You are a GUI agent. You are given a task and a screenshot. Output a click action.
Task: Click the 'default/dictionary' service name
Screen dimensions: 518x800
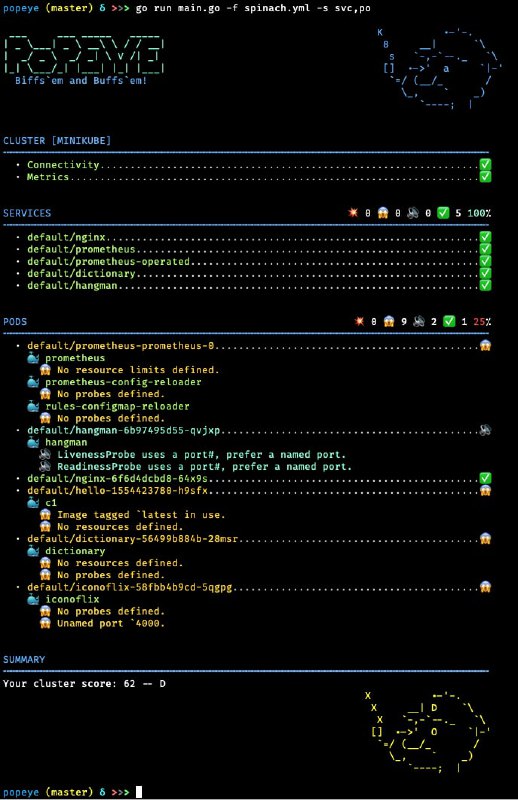(81, 273)
